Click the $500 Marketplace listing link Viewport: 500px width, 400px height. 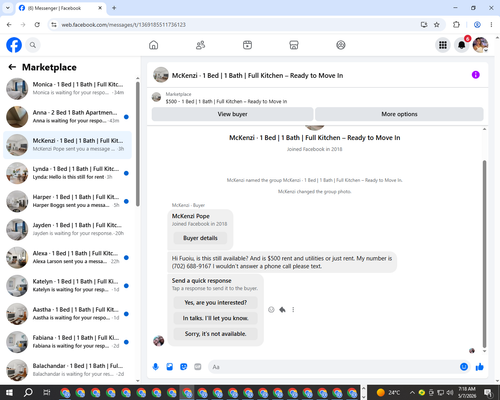point(226,101)
